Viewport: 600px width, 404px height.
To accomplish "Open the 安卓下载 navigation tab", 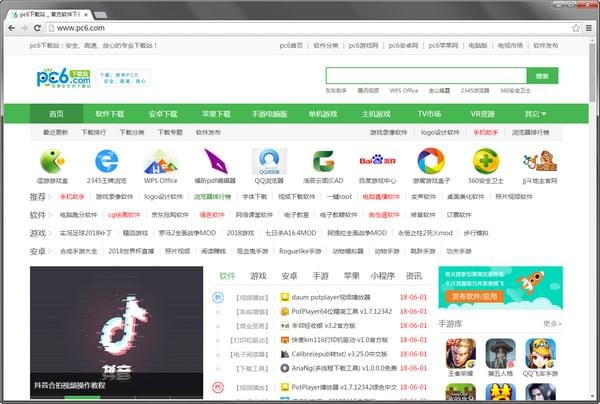I will click(163, 114).
